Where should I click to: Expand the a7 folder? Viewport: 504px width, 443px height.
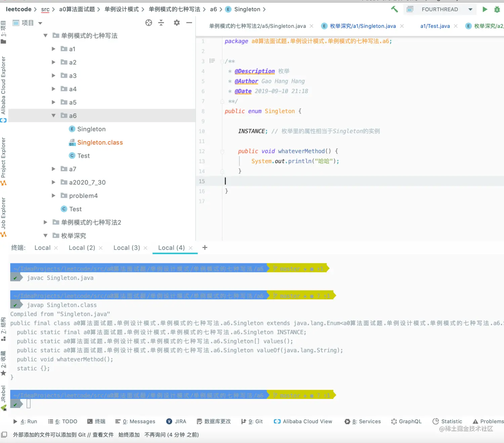[x=53, y=169]
